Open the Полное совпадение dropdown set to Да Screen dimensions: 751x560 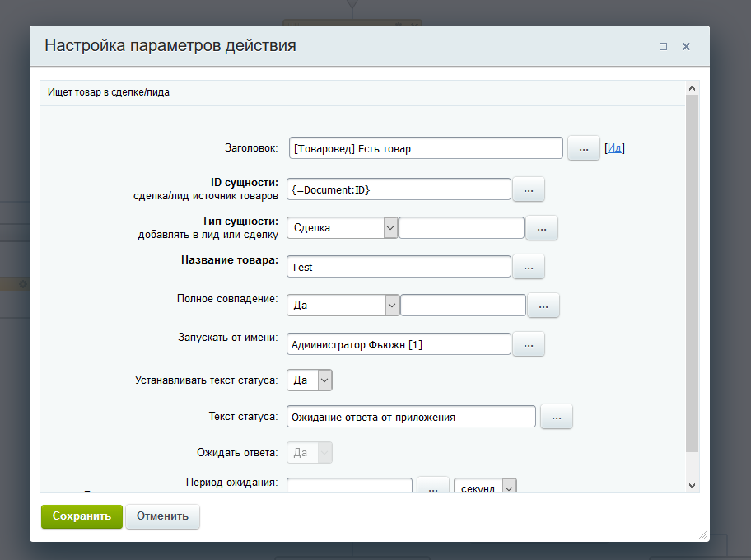coord(343,306)
